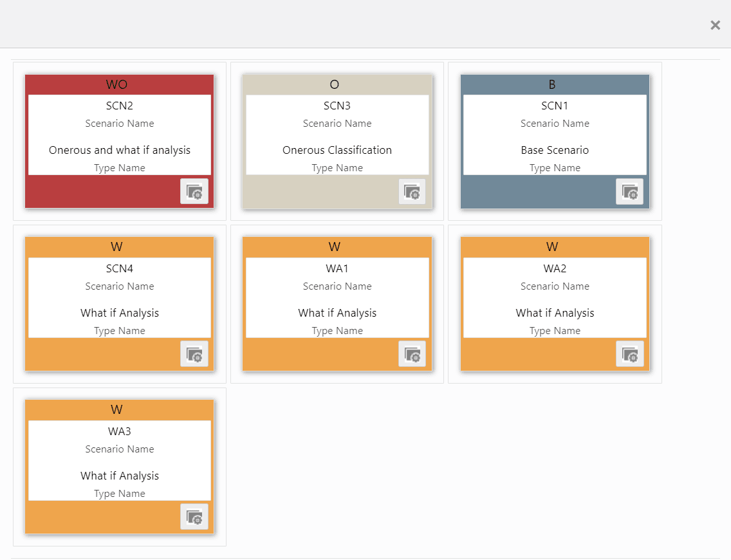Select the Onerous Classification SCN3 card
The height and width of the screenshot is (560, 731).
337,133
